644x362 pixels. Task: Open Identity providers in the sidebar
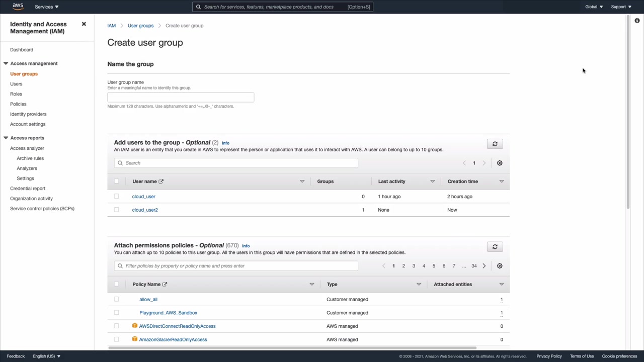[28, 114]
